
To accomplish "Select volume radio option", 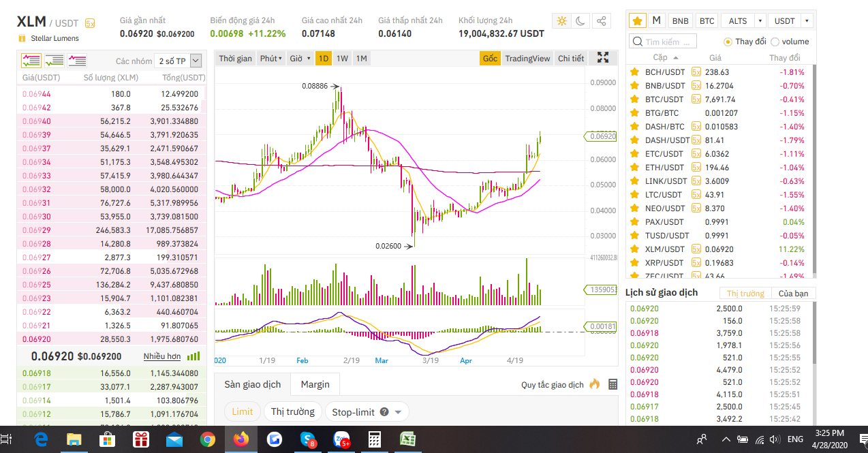I will (775, 42).
